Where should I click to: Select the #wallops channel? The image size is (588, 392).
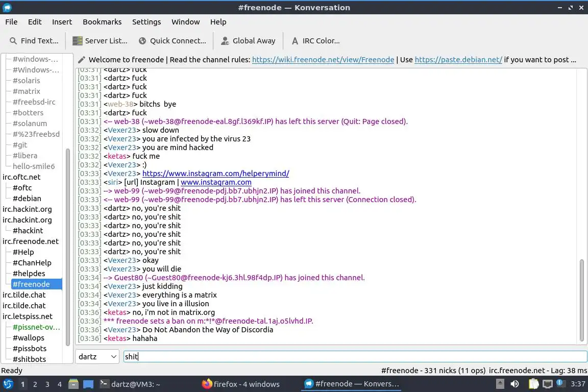29,338
